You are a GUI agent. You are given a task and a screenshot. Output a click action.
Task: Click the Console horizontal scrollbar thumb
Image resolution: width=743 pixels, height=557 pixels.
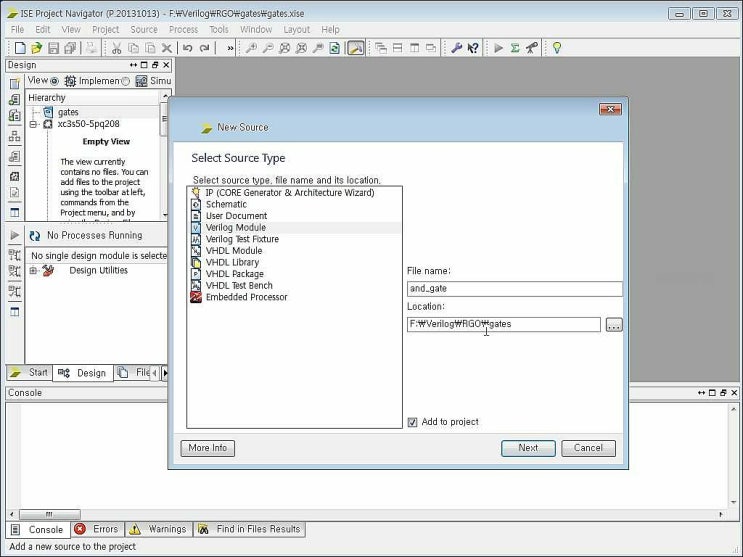click(x=49, y=514)
